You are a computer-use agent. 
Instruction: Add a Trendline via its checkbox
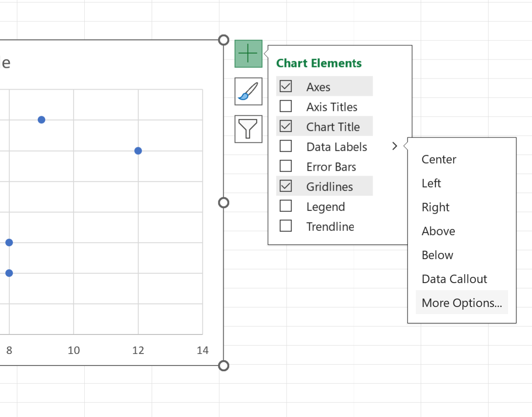coord(286,226)
